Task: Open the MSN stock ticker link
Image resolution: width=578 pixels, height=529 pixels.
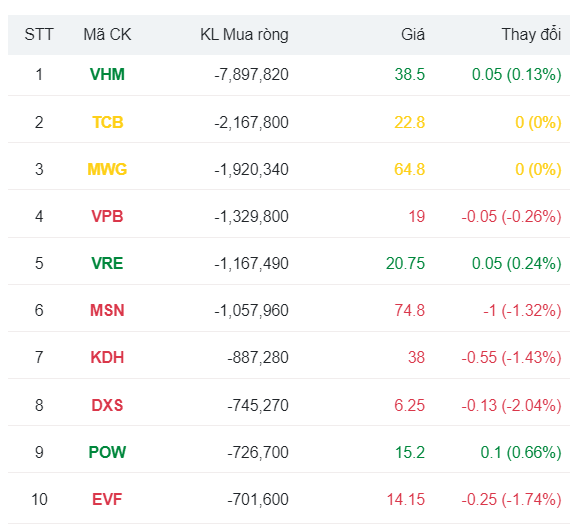Action: click(x=107, y=310)
